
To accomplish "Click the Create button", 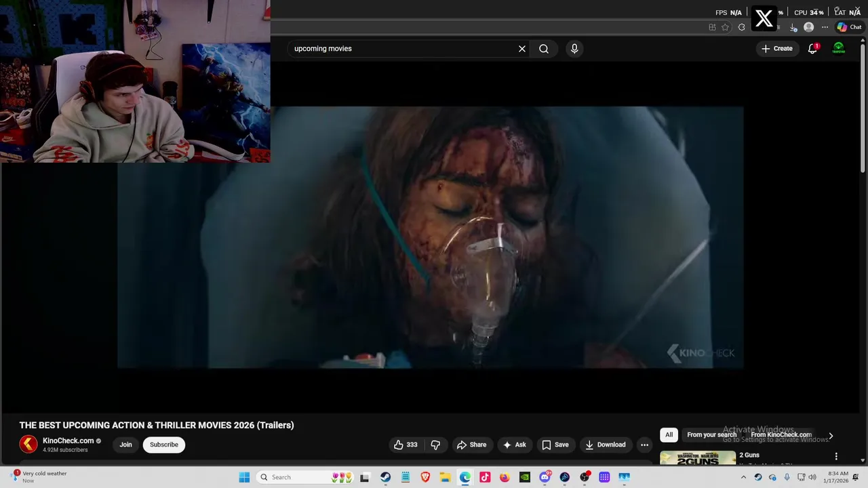I will (x=777, y=49).
